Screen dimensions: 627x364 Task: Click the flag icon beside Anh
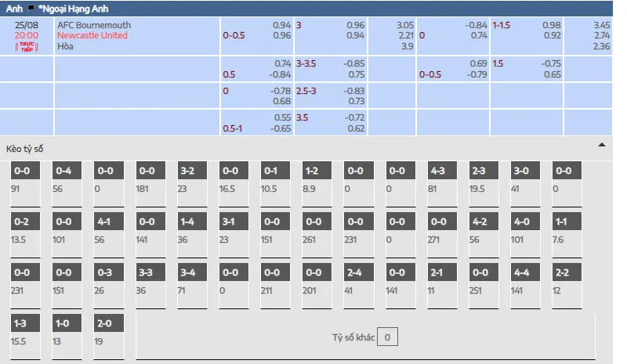tap(30, 9)
